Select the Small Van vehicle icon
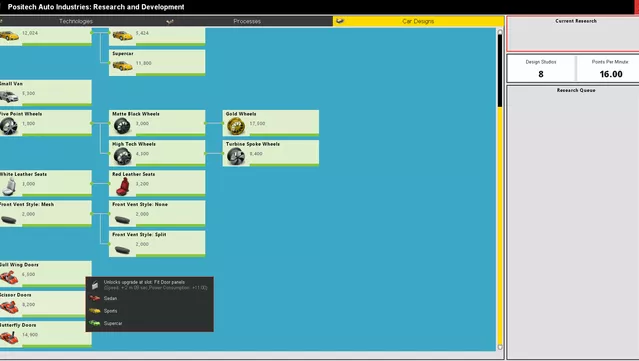 tap(9, 97)
